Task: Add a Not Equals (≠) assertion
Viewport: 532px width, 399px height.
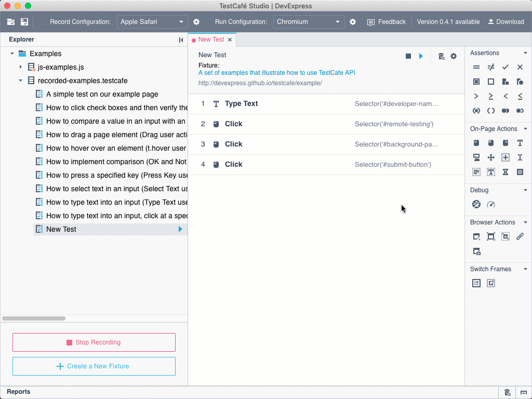Action: 491,67
